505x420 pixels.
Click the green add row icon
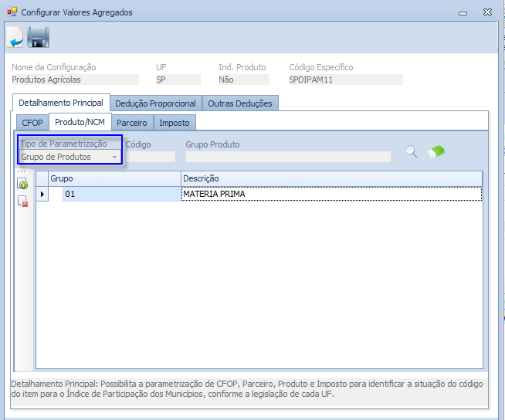[x=22, y=184]
